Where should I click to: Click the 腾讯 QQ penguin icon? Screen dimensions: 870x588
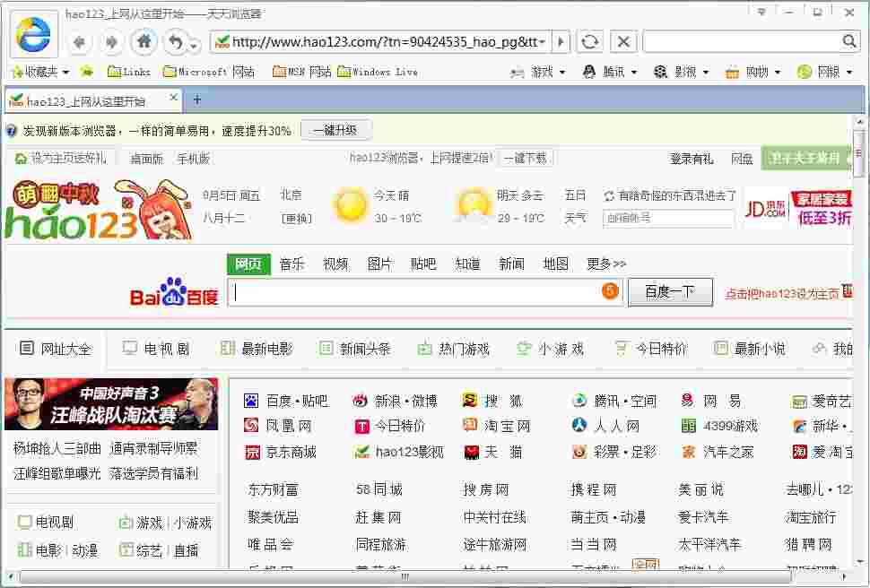coord(589,71)
